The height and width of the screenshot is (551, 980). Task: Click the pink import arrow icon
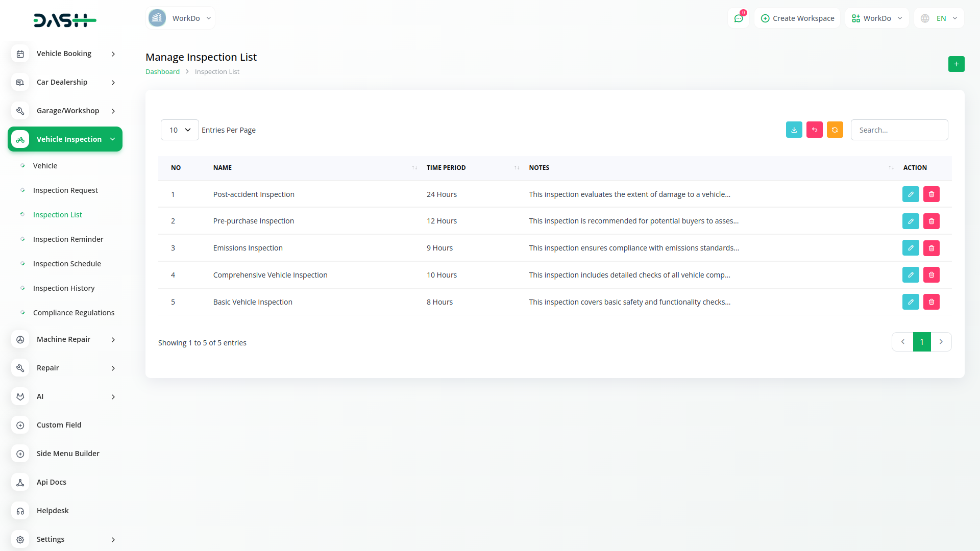814,130
